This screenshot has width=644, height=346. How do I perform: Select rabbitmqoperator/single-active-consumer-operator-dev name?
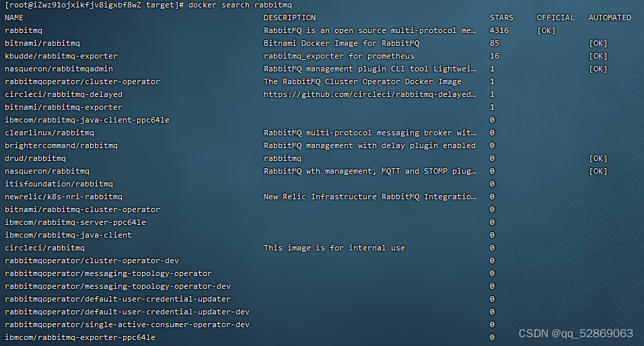127,324
